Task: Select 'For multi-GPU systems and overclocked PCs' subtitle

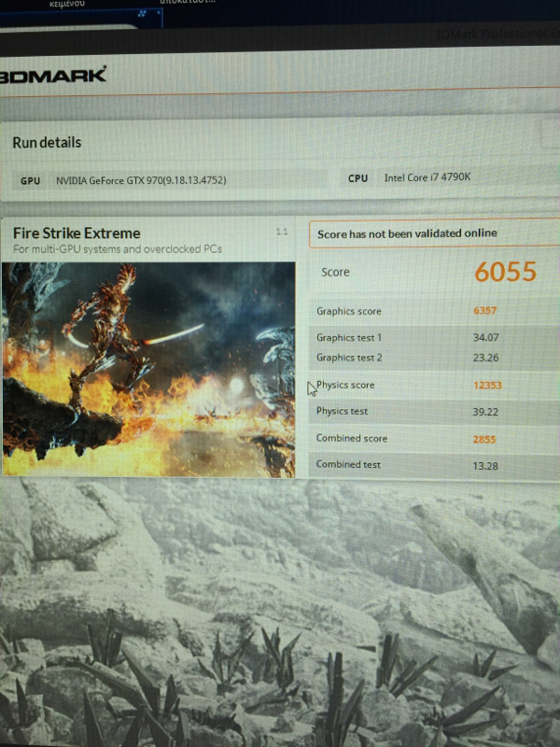Action: pyautogui.click(x=118, y=249)
